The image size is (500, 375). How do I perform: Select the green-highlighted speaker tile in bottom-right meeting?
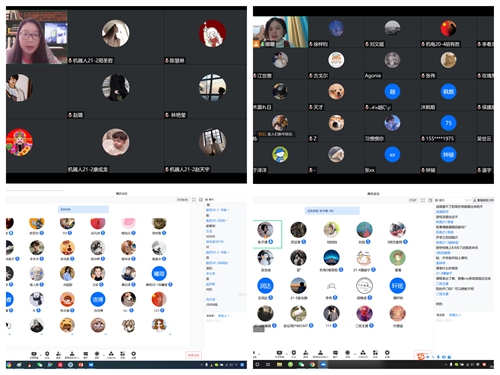point(267,234)
